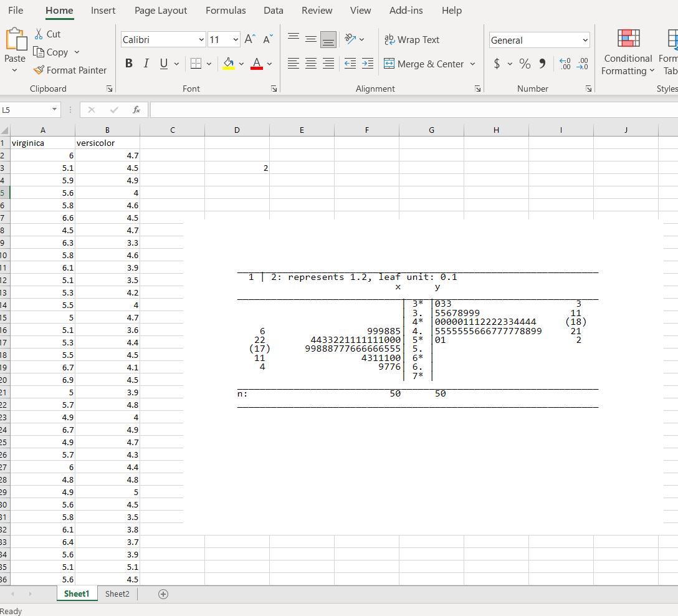Open the fill color arrow
Screen dimensions: 678x616
pyautogui.click(x=241, y=64)
